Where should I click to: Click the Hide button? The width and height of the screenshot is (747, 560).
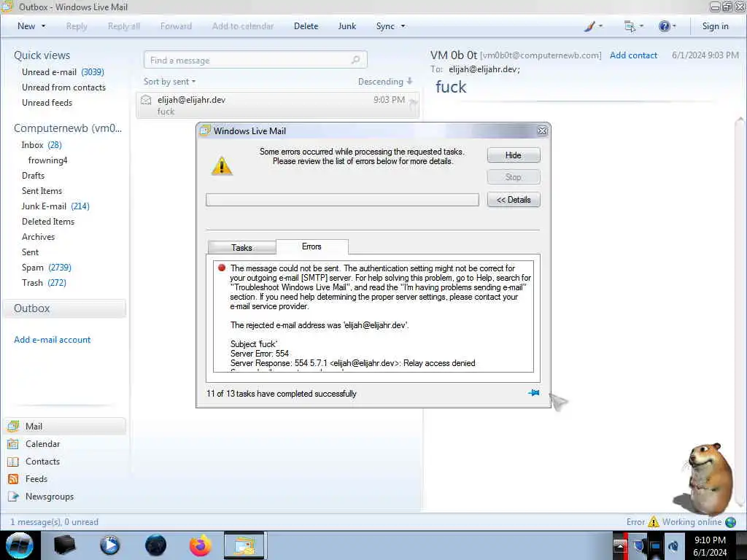click(514, 155)
